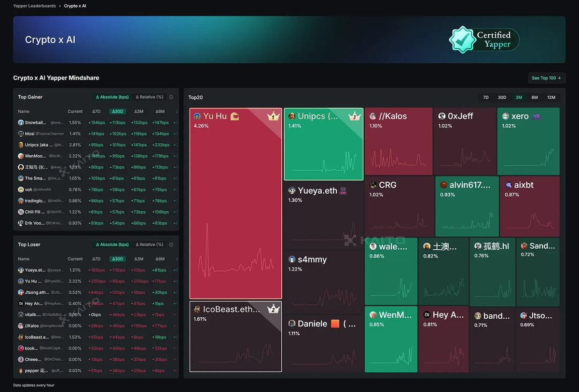Sort Top Gainer by Δ7D column
Image resolution: width=579 pixels, height=392 pixels.
(x=96, y=111)
